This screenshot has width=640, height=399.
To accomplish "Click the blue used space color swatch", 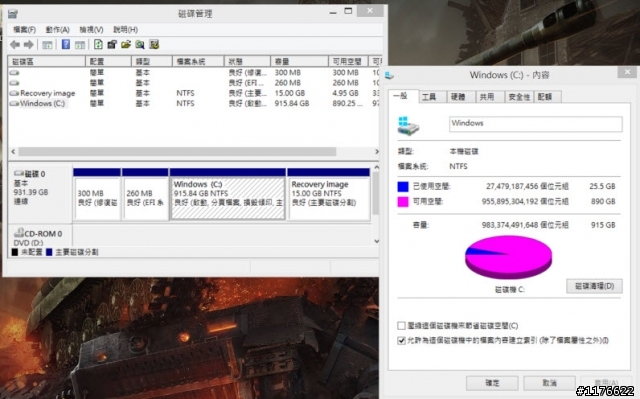I will click(x=403, y=187).
